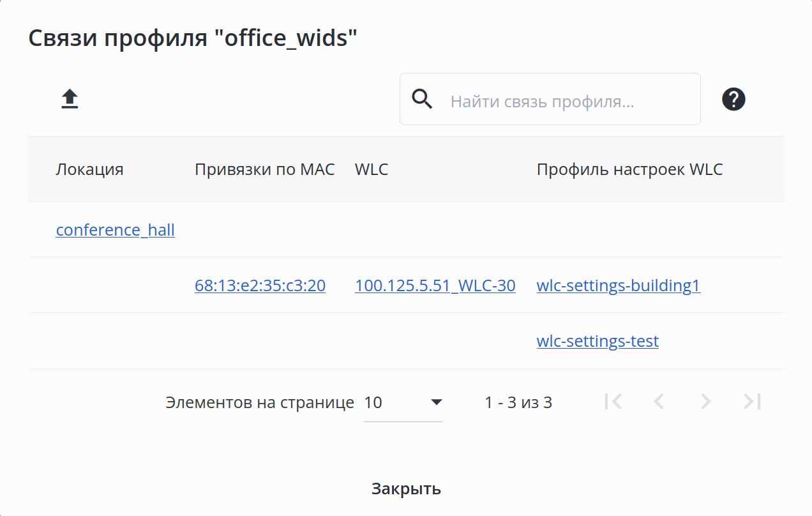
Task: Open the wlc-settings-test profile link
Action: coord(598,341)
